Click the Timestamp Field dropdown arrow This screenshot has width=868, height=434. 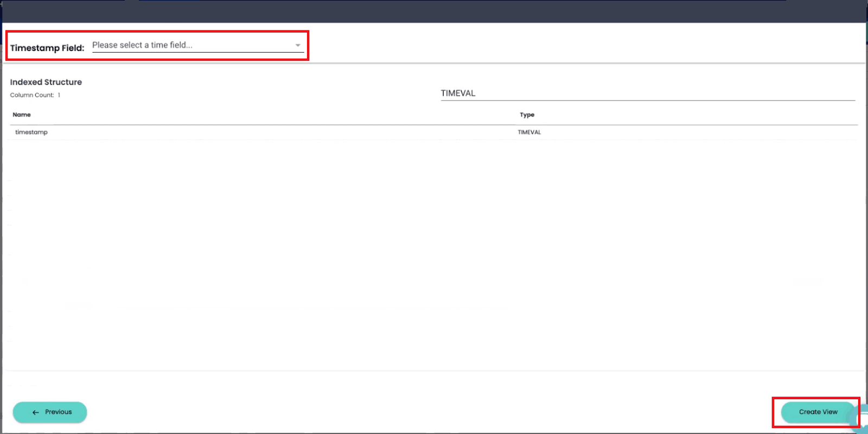(298, 46)
